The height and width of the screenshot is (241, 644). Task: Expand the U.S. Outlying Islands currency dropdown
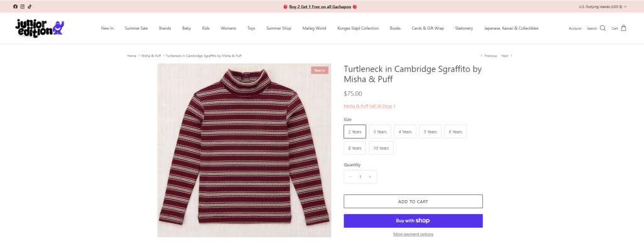click(603, 6)
